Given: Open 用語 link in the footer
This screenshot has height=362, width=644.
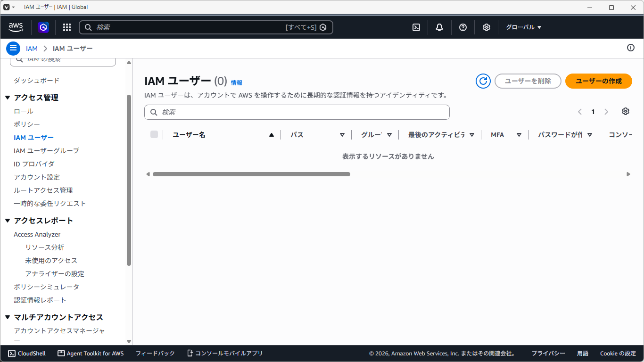Looking at the screenshot, I should pos(583,354).
